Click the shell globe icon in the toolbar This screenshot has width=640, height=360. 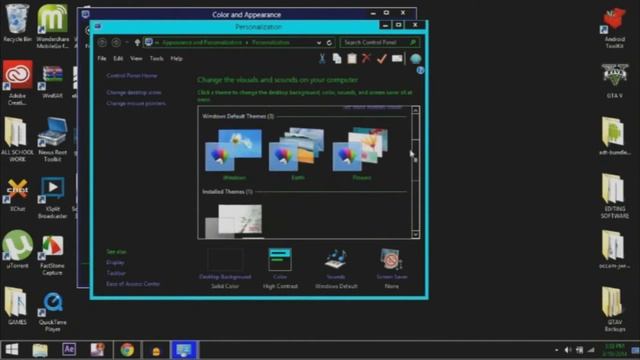coord(416,59)
